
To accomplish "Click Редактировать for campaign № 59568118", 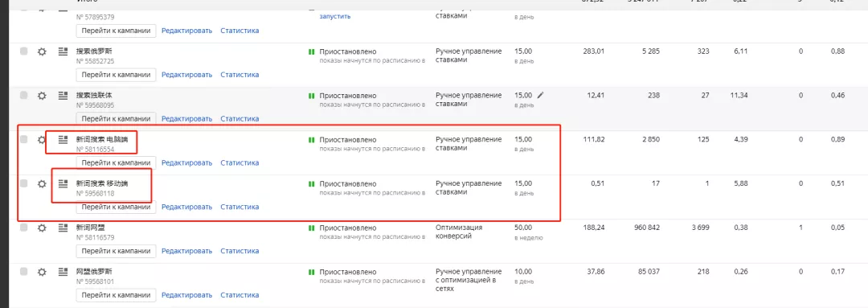I will pyautogui.click(x=187, y=207).
